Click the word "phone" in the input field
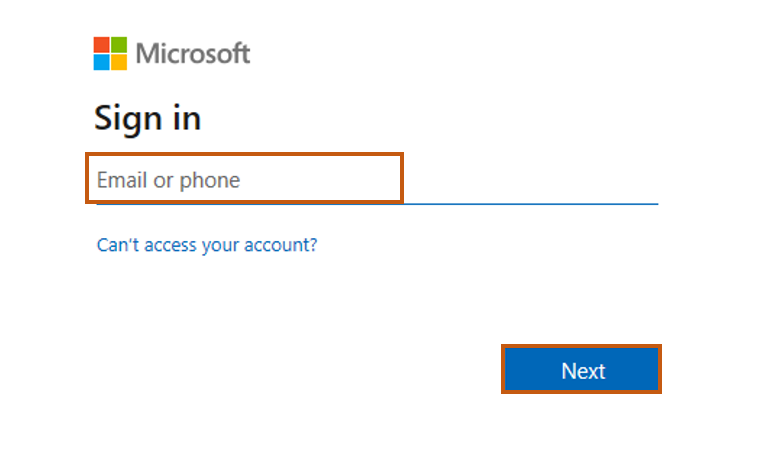 (x=210, y=181)
